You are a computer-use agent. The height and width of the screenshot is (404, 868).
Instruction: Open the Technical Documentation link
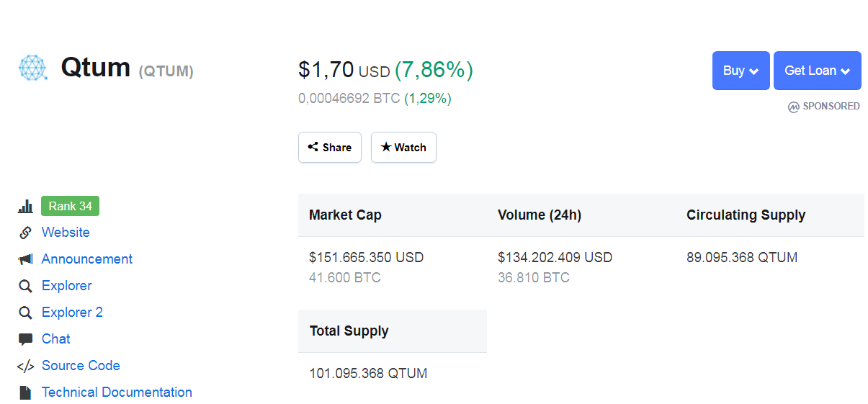(117, 392)
